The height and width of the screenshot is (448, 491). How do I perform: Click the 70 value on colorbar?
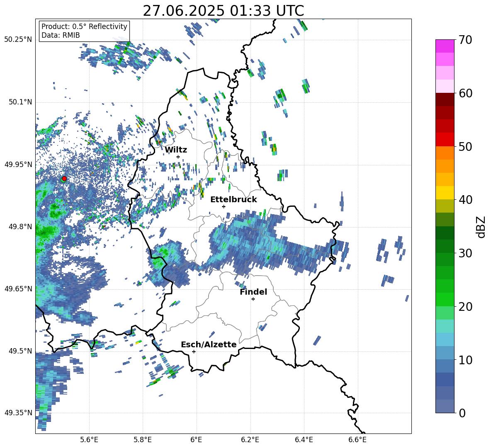[465, 40]
